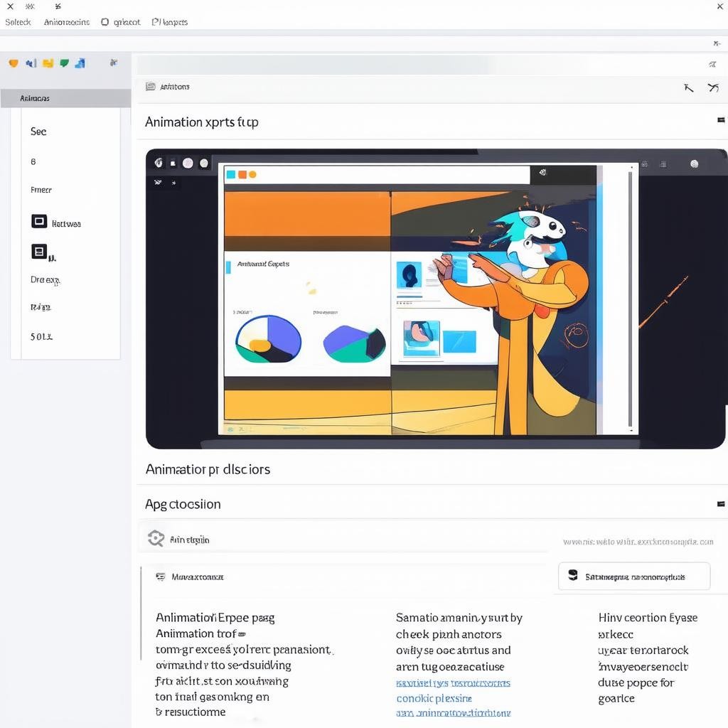Open the Aniimorecins menu
Image resolution: width=728 pixels, height=728 pixels.
pos(67,22)
